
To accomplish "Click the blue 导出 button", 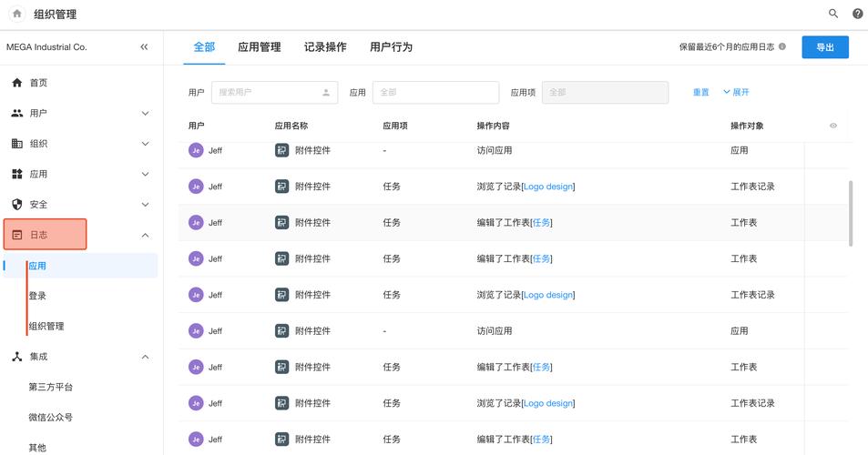I will pyautogui.click(x=824, y=47).
